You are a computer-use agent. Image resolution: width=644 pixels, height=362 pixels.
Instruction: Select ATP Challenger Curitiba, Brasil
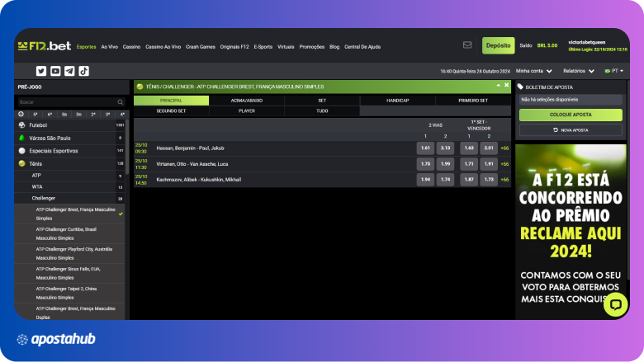[69, 233]
